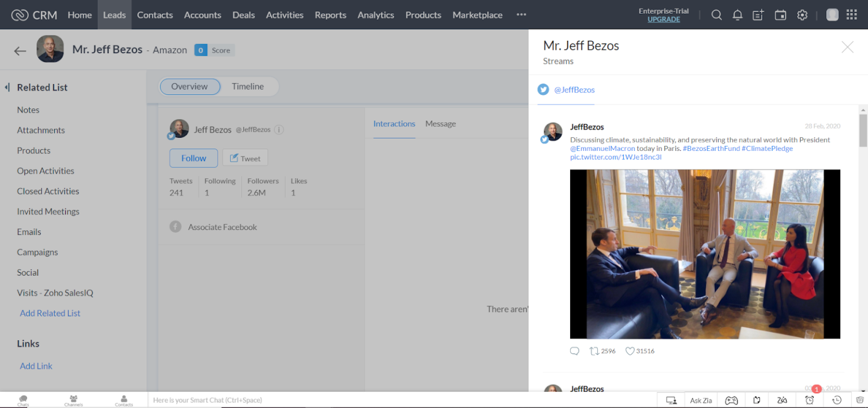868x408 pixels.
Task: Open the gamescope controller icon in bottom bar
Action: pos(731,400)
